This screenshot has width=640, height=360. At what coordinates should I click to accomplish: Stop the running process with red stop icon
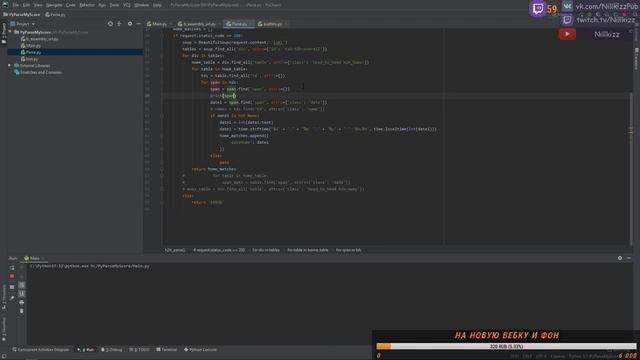tap(12, 276)
